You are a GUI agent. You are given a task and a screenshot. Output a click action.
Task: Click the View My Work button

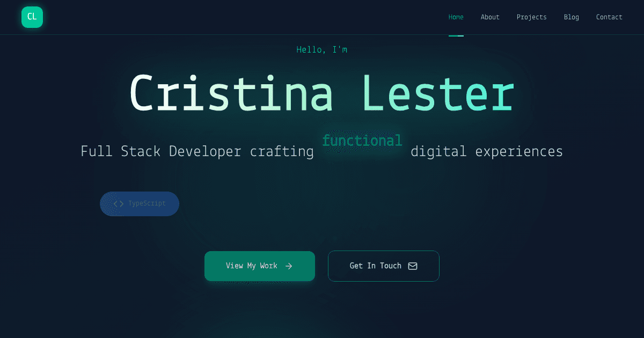click(x=260, y=266)
